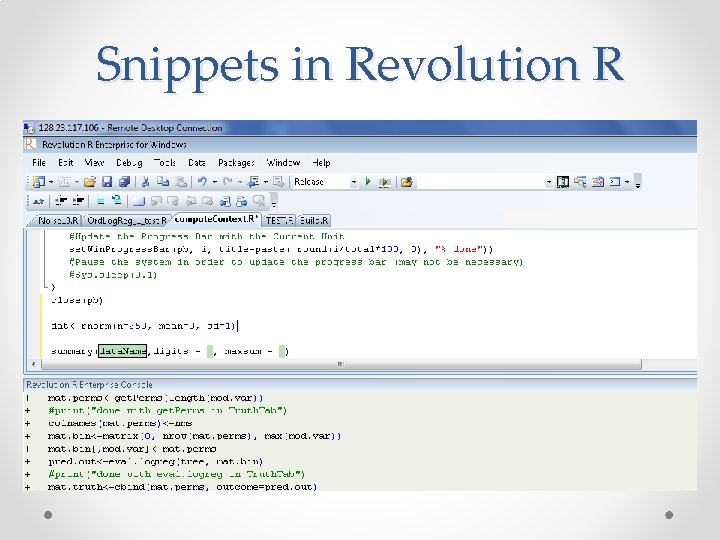Viewport: 720px width, 540px height.
Task: Click the Revolution R Enterprise Console title
Action: (x=89, y=385)
